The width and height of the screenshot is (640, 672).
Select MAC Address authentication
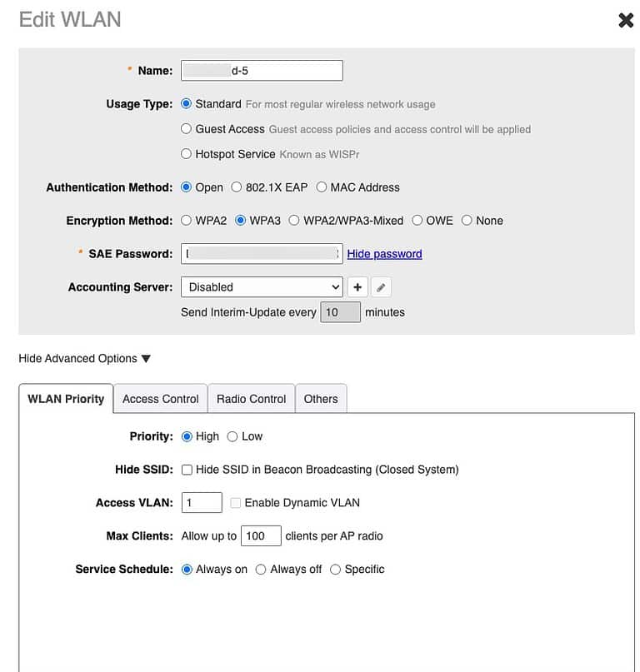[322, 187]
